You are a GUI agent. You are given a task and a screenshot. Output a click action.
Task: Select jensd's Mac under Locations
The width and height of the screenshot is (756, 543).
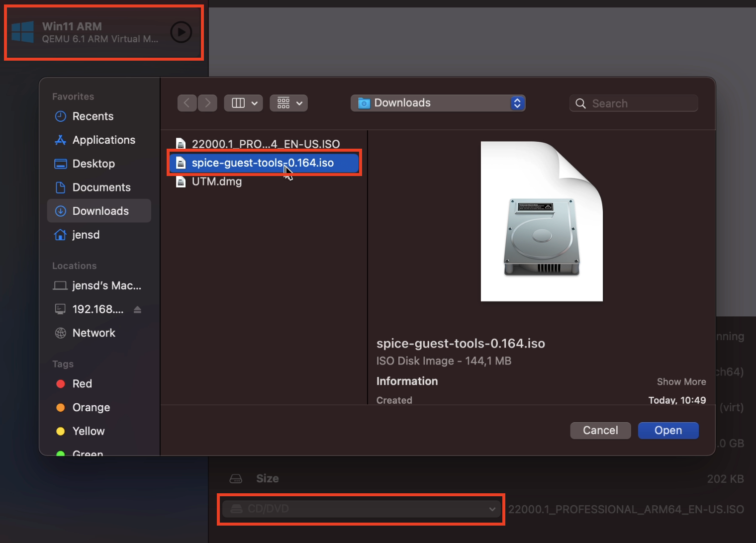(x=97, y=285)
